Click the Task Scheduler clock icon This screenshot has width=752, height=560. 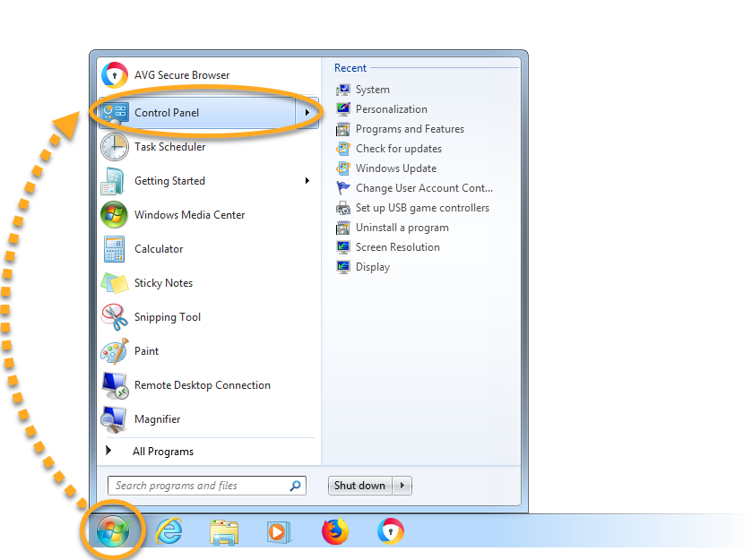tap(115, 147)
